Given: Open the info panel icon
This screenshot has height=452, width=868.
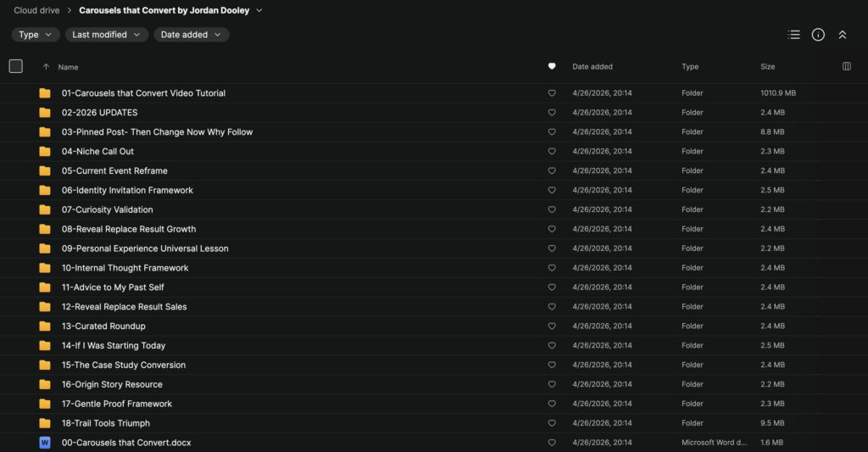Looking at the screenshot, I should pos(818,35).
